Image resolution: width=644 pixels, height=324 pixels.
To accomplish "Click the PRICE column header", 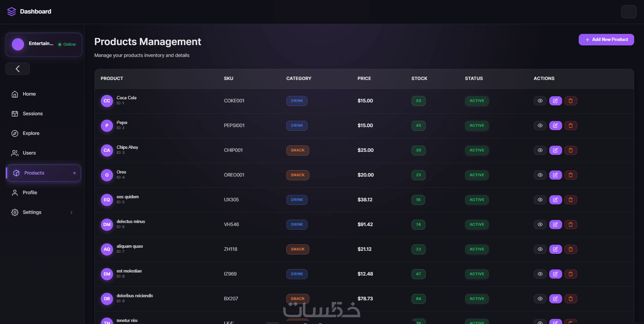I will click(x=364, y=78).
